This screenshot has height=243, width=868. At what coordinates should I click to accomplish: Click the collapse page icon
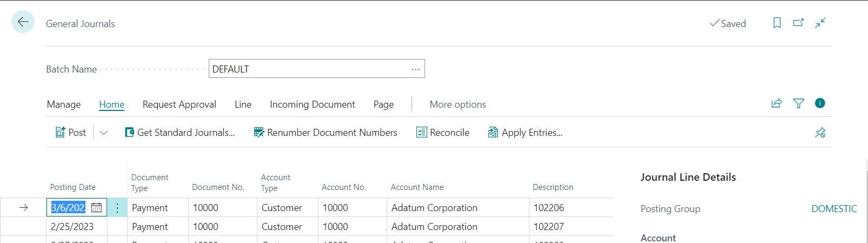[820, 23]
